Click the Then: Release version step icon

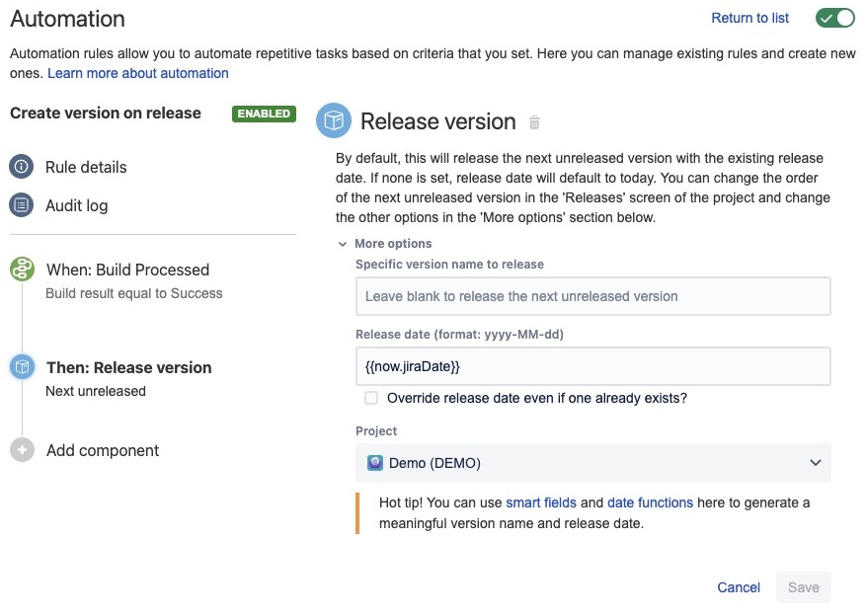(22, 366)
